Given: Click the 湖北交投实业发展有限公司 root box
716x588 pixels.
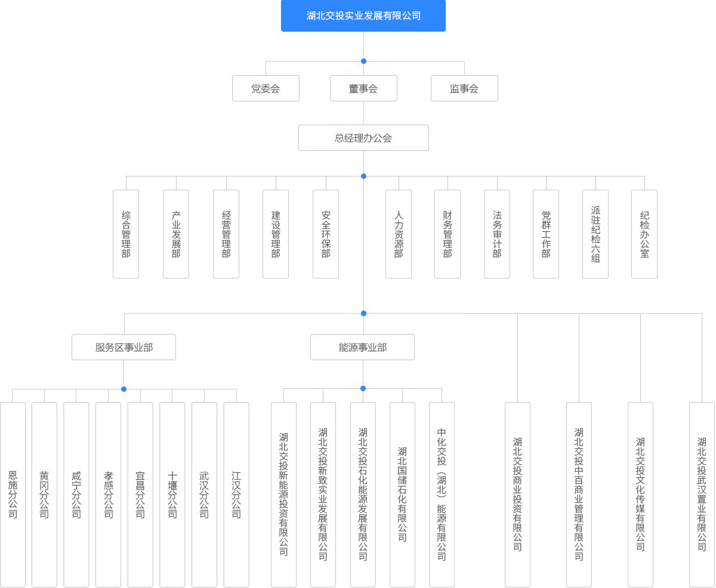Looking at the screenshot, I should pos(363,16).
